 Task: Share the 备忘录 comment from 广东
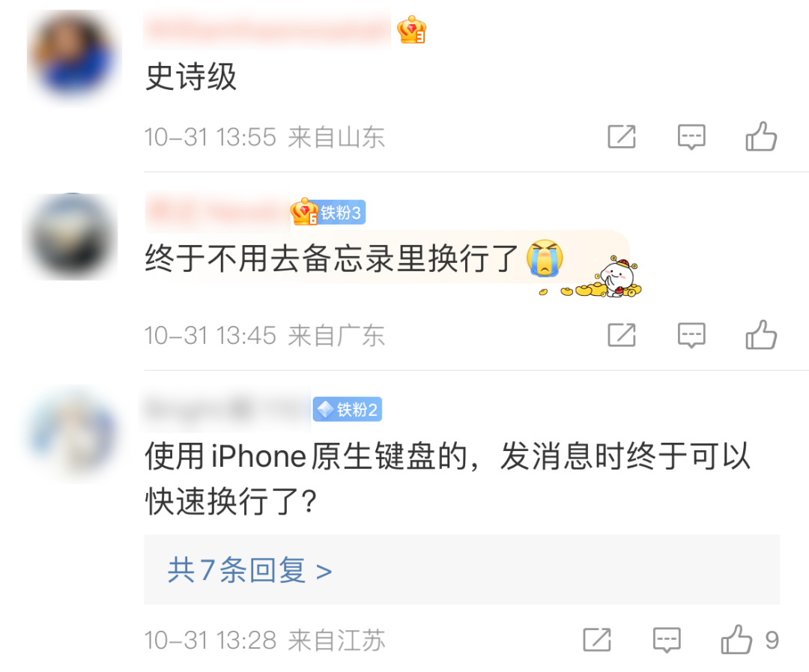[x=622, y=335]
